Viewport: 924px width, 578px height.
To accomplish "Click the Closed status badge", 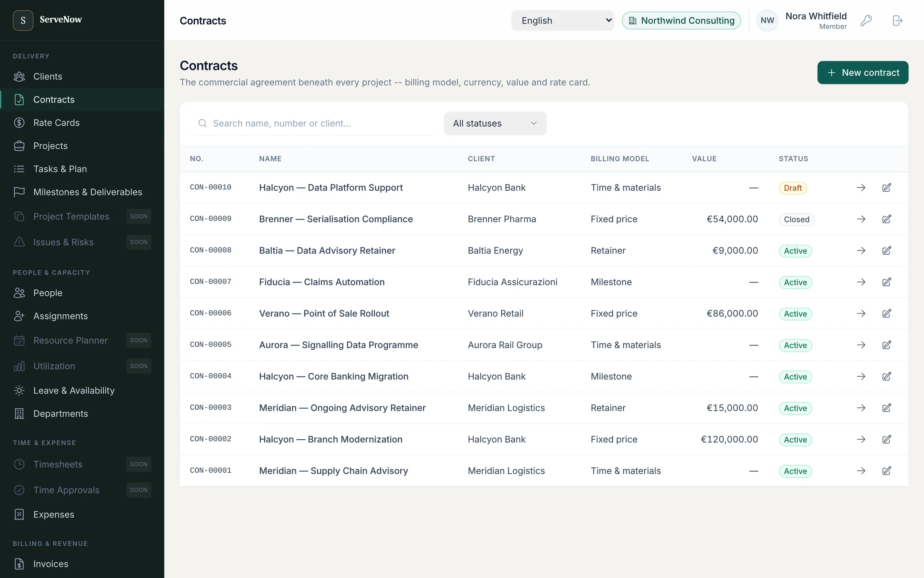I will [x=796, y=219].
